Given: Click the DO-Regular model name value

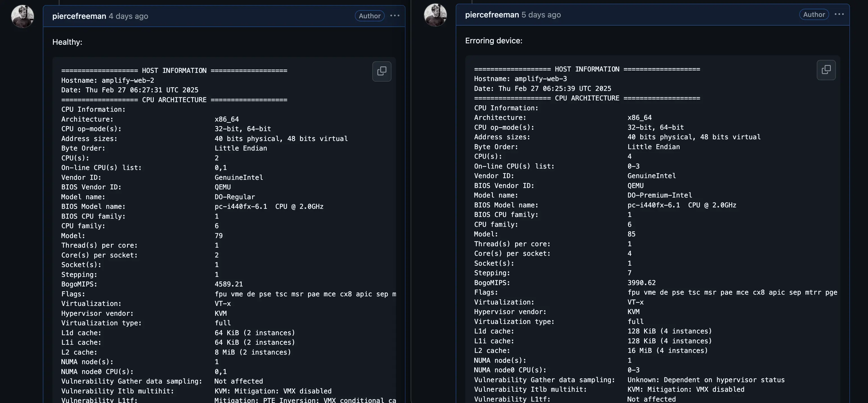Looking at the screenshot, I should (235, 197).
